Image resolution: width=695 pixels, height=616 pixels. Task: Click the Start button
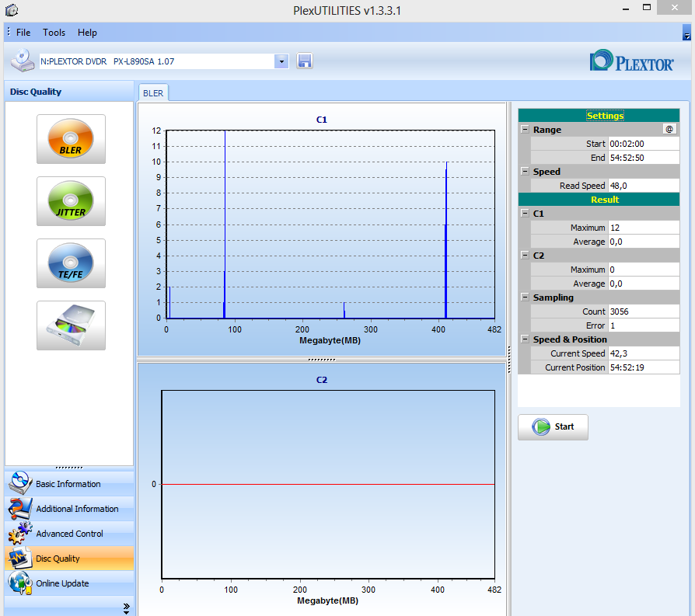553,427
